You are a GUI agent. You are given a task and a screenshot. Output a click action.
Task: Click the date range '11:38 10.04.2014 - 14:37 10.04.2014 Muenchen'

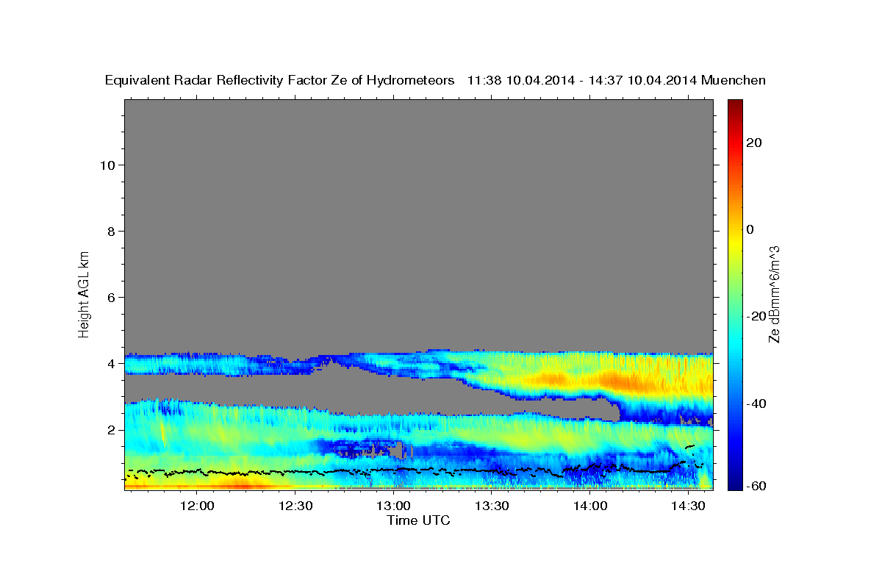tap(617, 81)
